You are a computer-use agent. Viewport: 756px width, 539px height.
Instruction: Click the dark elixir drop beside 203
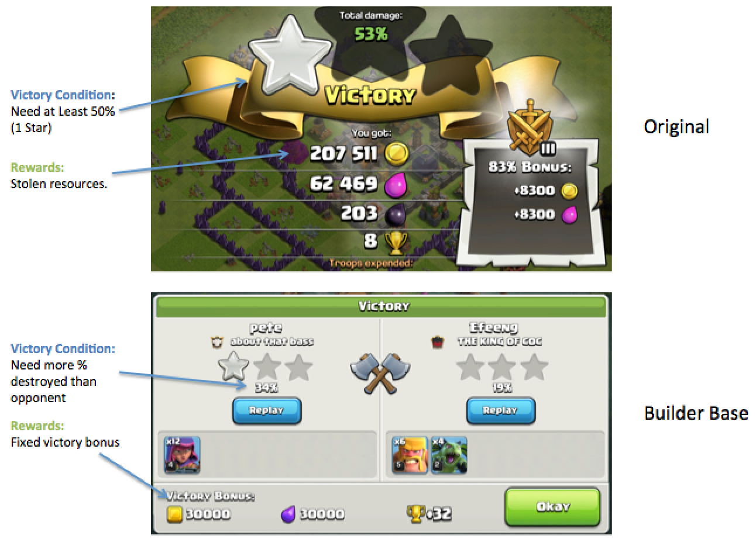coord(396,215)
